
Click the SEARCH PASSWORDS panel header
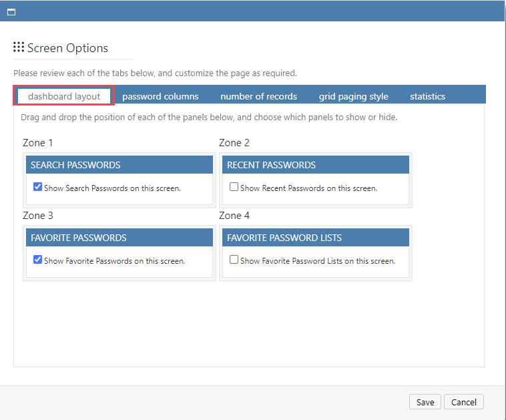click(x=119, y=165)
